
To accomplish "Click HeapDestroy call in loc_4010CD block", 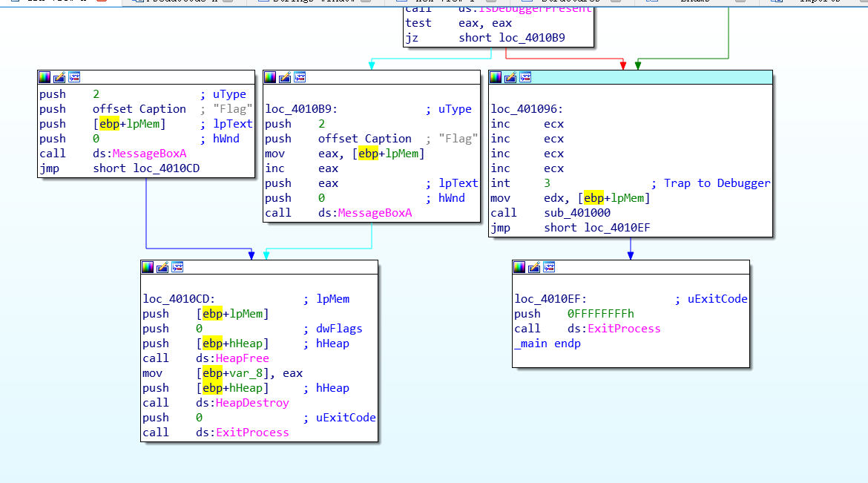I will pos(252,403).
